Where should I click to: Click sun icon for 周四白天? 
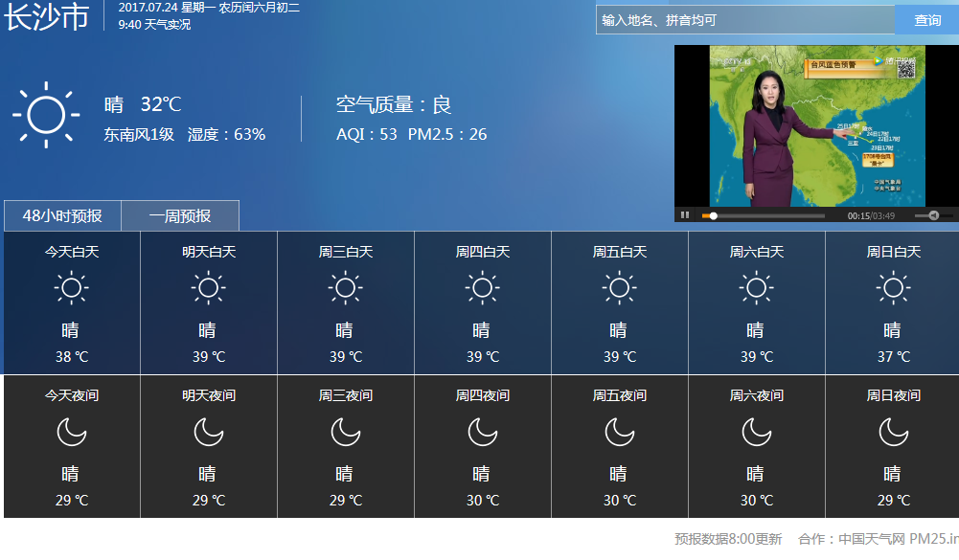(483, 288)
